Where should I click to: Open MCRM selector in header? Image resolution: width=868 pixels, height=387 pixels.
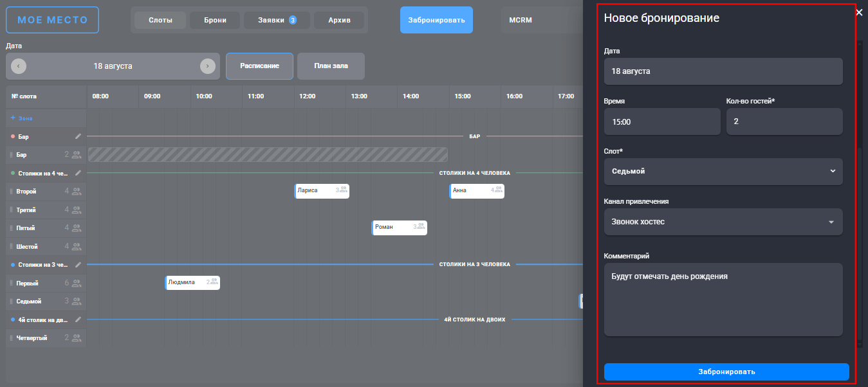542,20
